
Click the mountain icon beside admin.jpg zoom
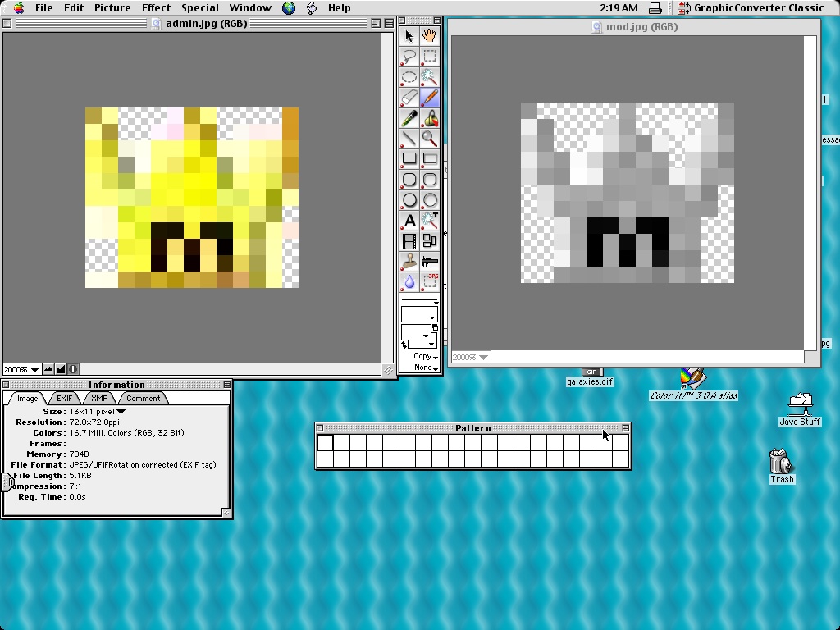[48, 369]
